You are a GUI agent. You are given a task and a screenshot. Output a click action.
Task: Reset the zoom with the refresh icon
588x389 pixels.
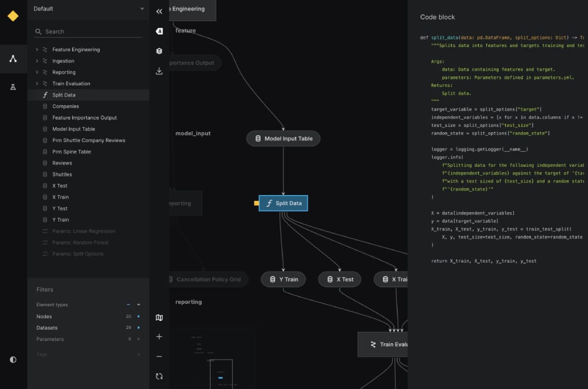(x=159, y=376)
